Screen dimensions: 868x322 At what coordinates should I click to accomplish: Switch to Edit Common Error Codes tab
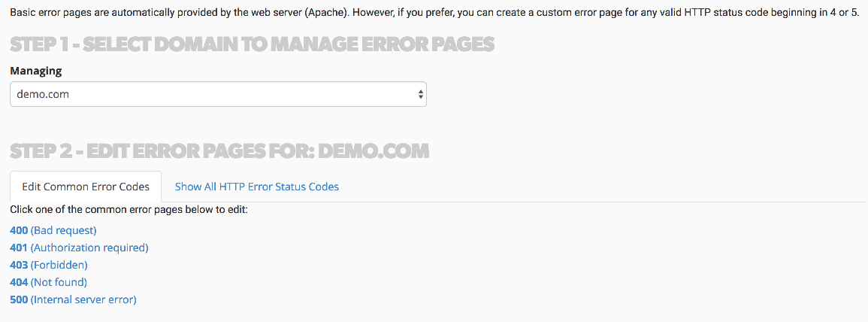(86, 187)
